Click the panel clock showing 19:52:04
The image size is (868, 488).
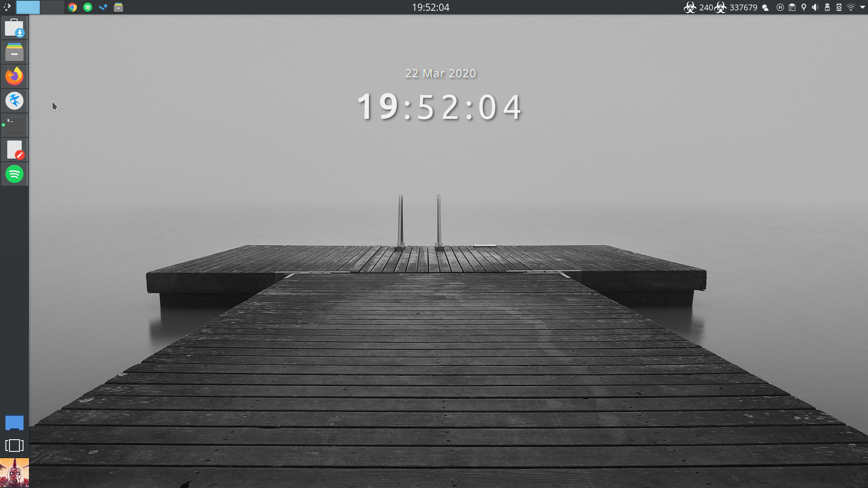(430, 7)
